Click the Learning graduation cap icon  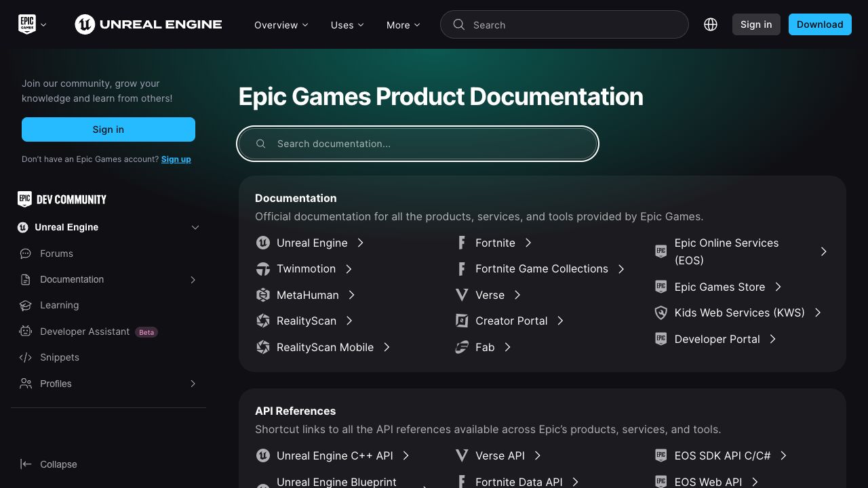point(26,306)
